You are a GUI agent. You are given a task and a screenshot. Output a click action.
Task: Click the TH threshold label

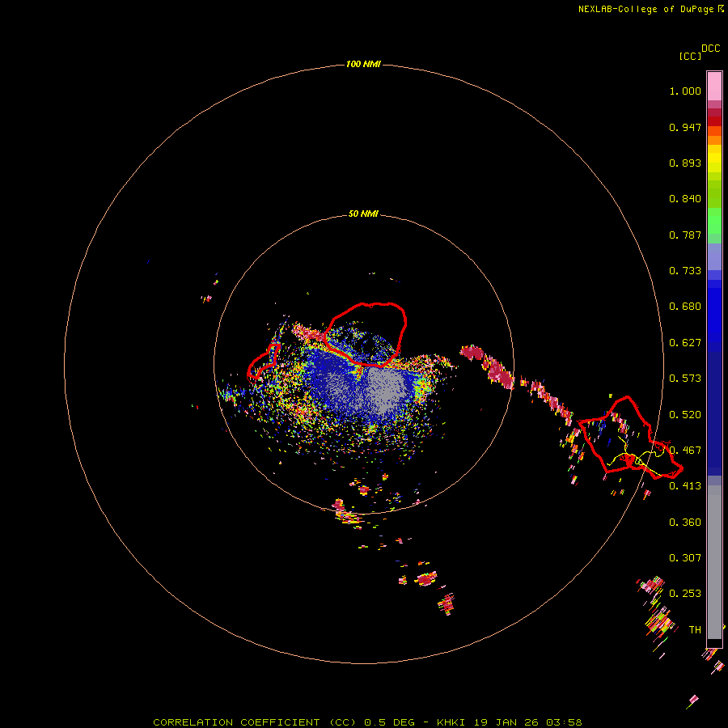[x=695, y=630]
